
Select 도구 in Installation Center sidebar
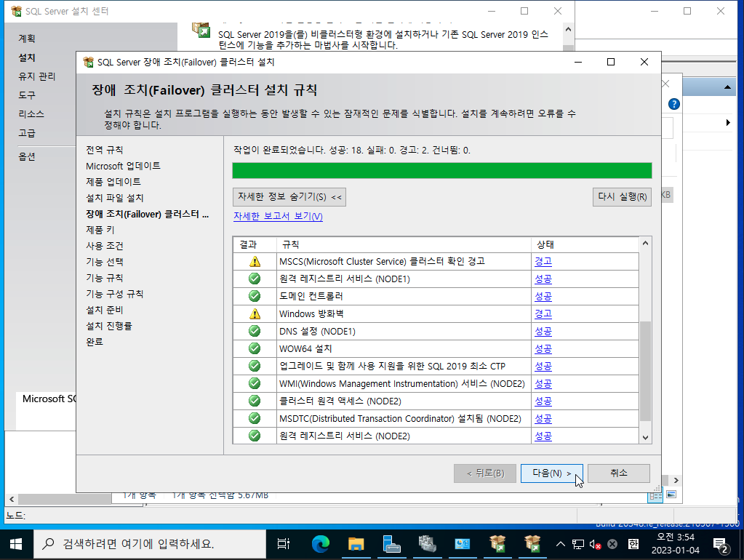click(x=27, y=95)
